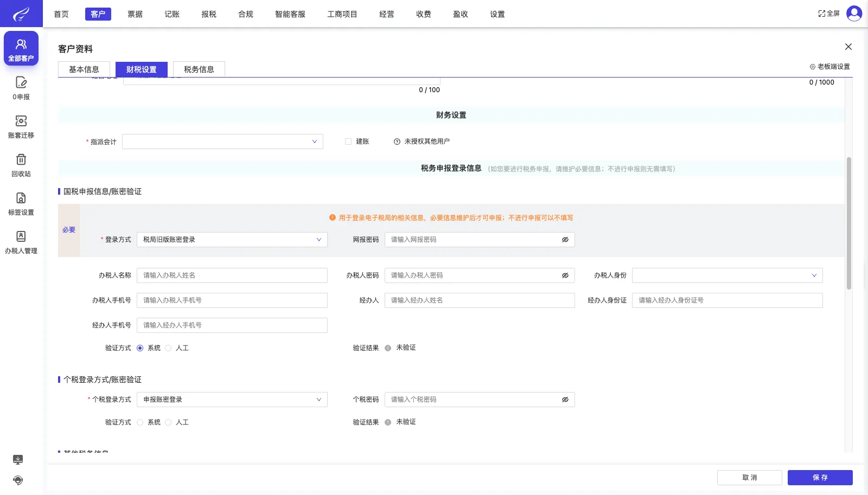Select 系统 under 个税 验证方式
This screenshot has height=495, width=868.
[x=140, y=422]
